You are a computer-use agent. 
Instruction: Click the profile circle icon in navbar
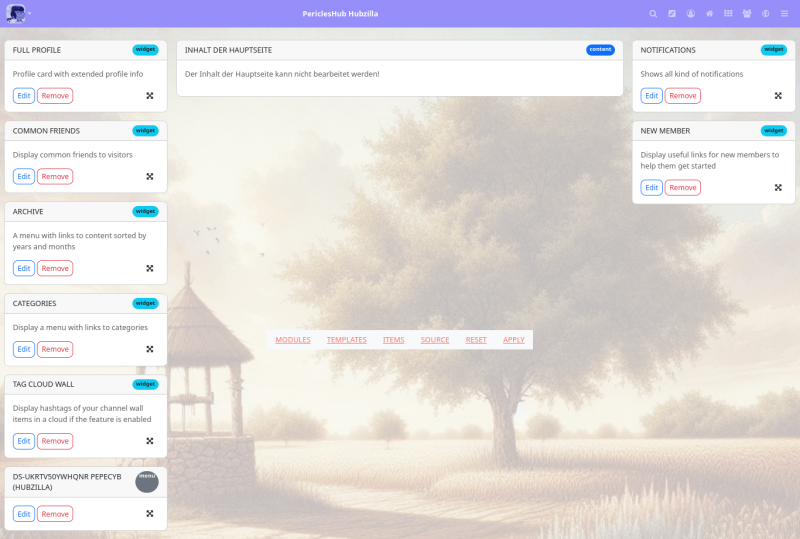coord(690,14)
